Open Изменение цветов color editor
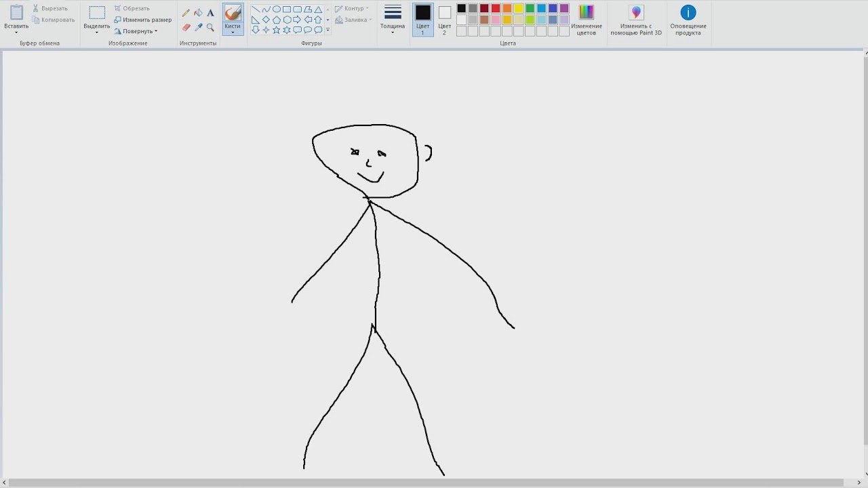This screenshot has height=488, width=868. pyautogui.click(x=587, y=20)
